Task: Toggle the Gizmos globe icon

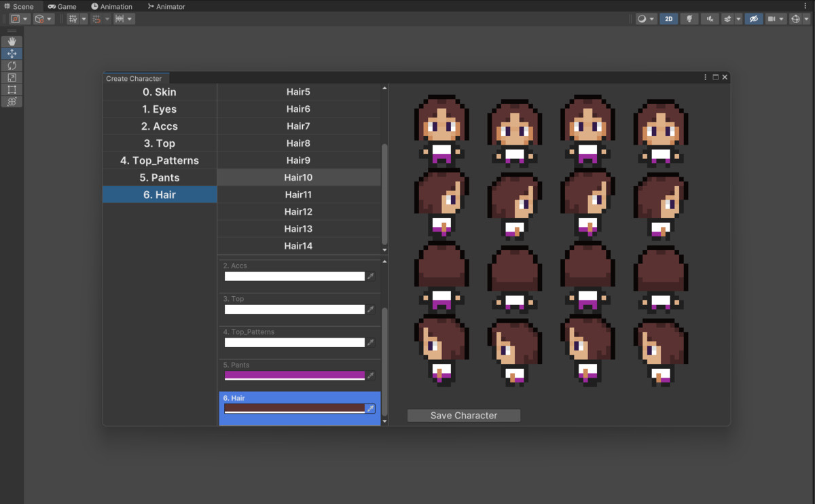Action: pos(795,19)
